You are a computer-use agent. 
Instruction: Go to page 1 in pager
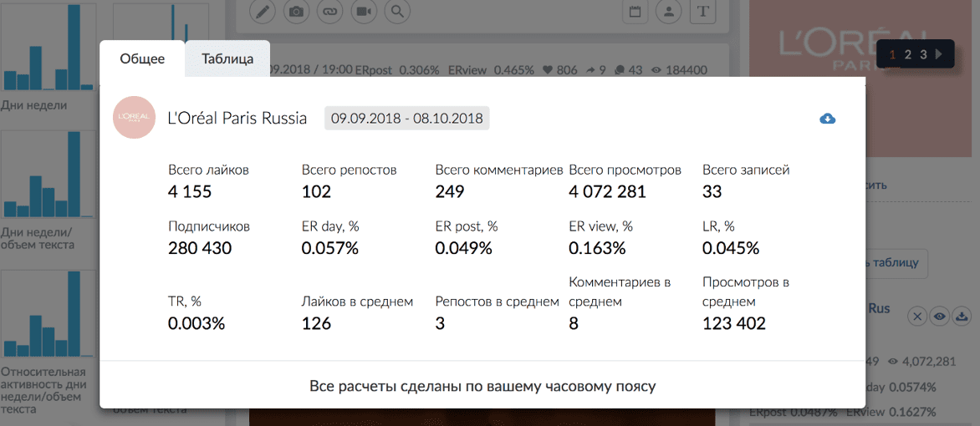(892, 55)
